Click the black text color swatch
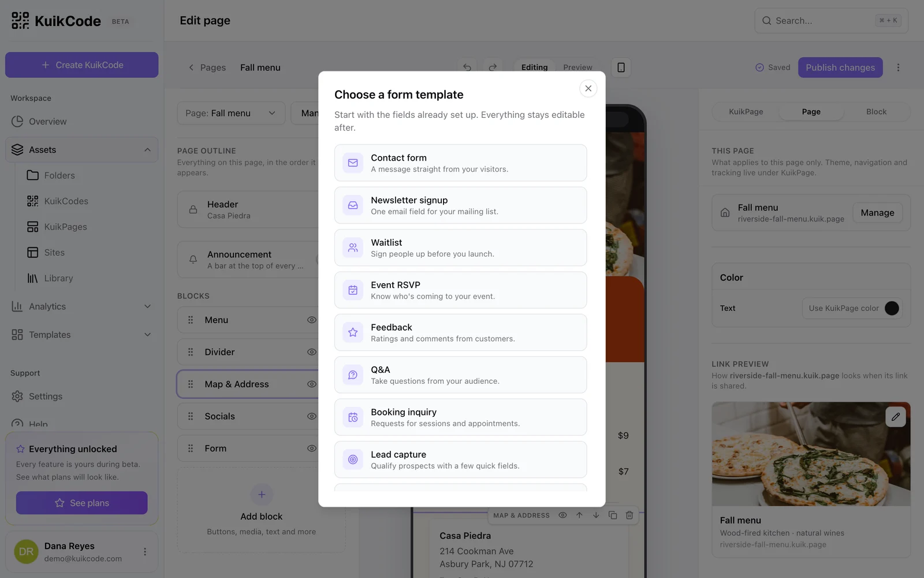Image resolution: width=924 pixels, height=578 pixels. click(x=892, y=308)
